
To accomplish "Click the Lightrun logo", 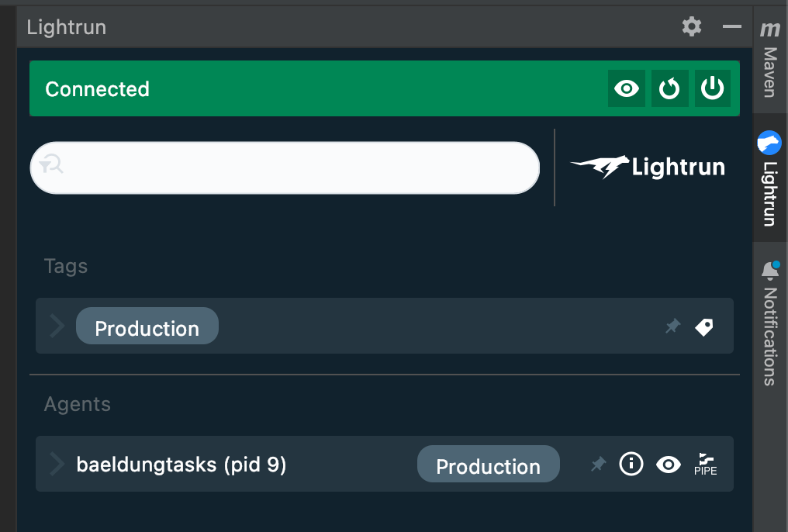I will [x=648, y=168].
